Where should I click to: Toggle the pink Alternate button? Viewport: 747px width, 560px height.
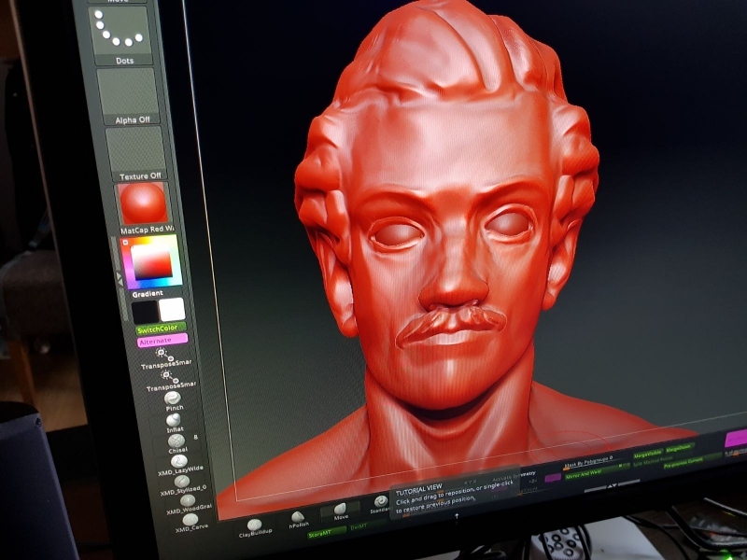[162, 342]
